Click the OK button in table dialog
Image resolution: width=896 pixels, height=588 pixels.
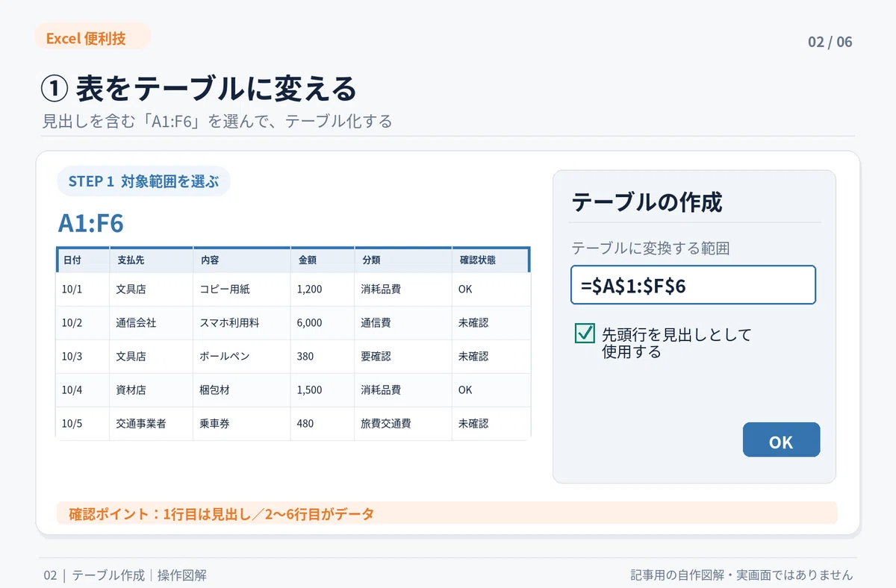(x=781, y=440)
